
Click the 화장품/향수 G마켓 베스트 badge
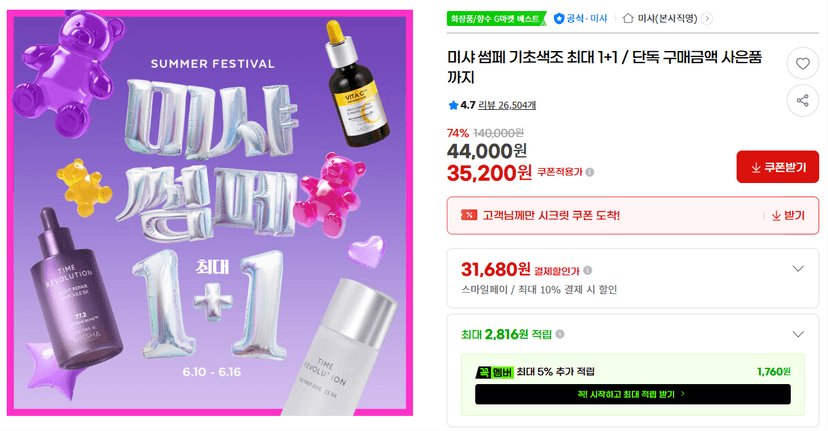[x=496, y=18]
